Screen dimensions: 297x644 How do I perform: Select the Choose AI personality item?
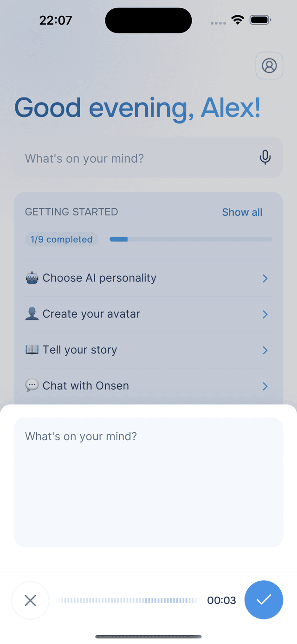point(99,278)
